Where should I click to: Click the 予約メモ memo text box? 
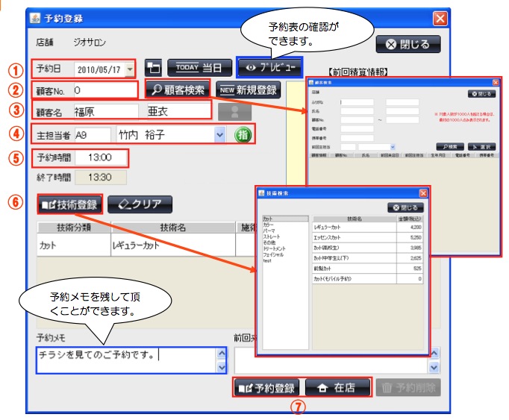tap(125, 355)
